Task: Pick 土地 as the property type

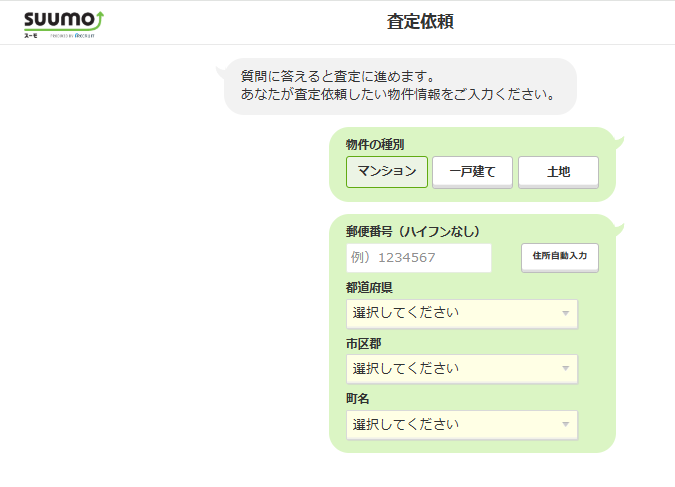Action: (558, 172)
